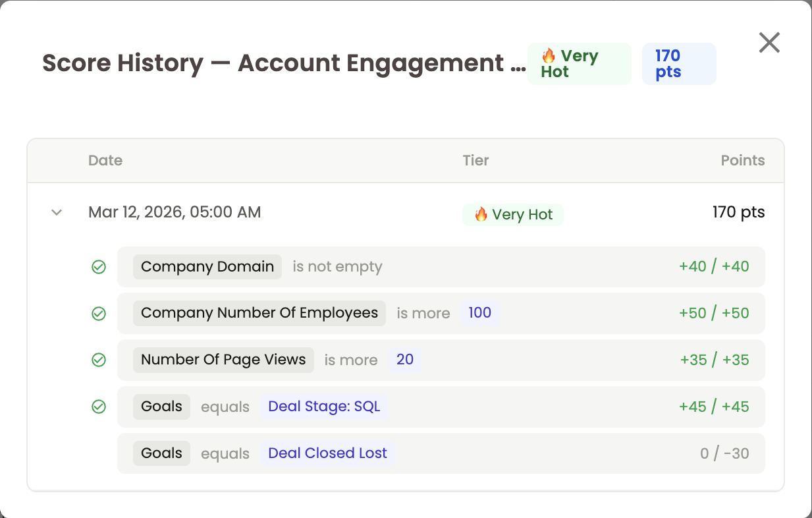
Task: Click the +40 / +40 points value
Action: coord(714,267)
